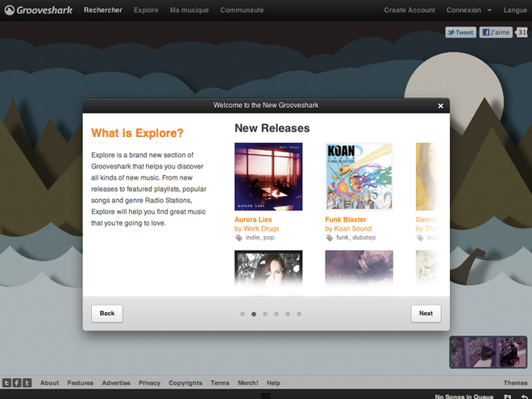Jump to the fourth tour page dot
This screenshot has width=532, height=399.
pyautogui.click(x=276, y=314)
